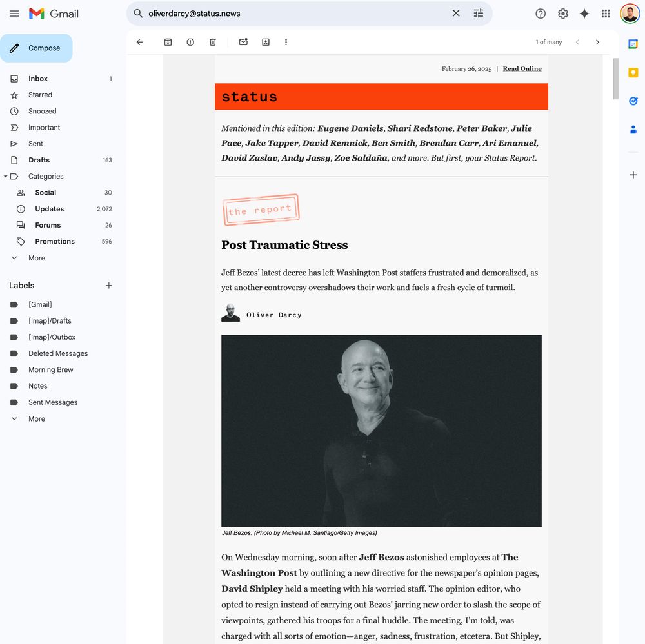Open the Support help icon
Image resolution: width=645 pixels, height=644 pixels.
[541, 14]
